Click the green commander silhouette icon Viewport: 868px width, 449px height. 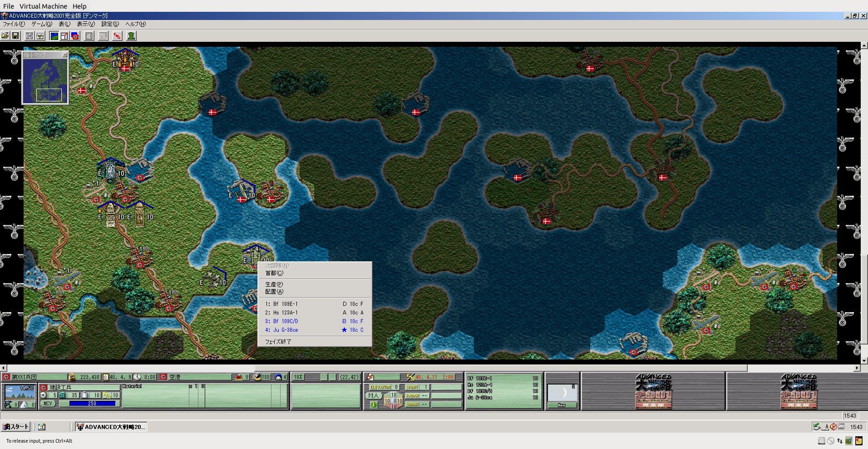coord(131,36)
